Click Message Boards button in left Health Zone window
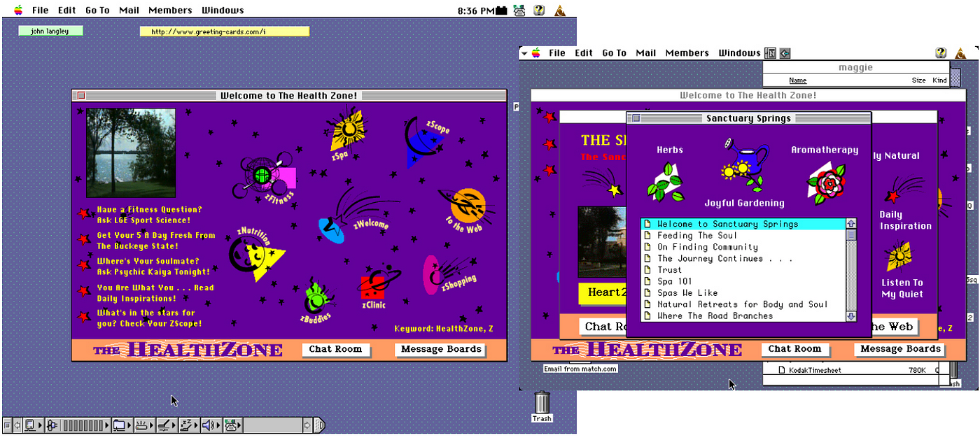 pos(441,349)
